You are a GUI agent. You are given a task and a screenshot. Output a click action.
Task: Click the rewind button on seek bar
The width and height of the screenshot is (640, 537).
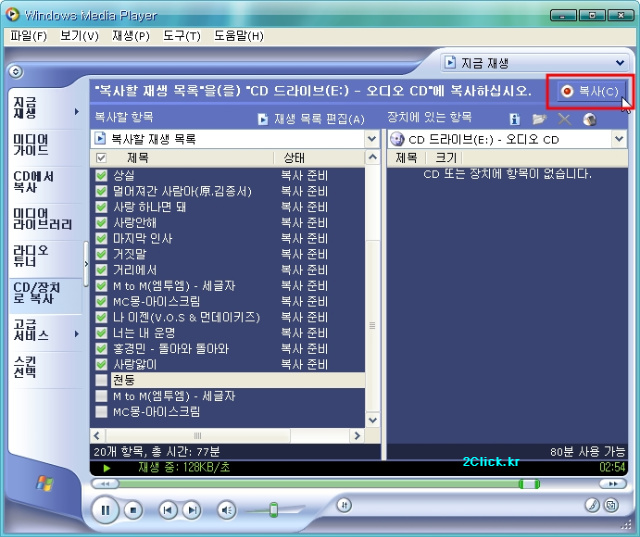click(x=105, y=484)
